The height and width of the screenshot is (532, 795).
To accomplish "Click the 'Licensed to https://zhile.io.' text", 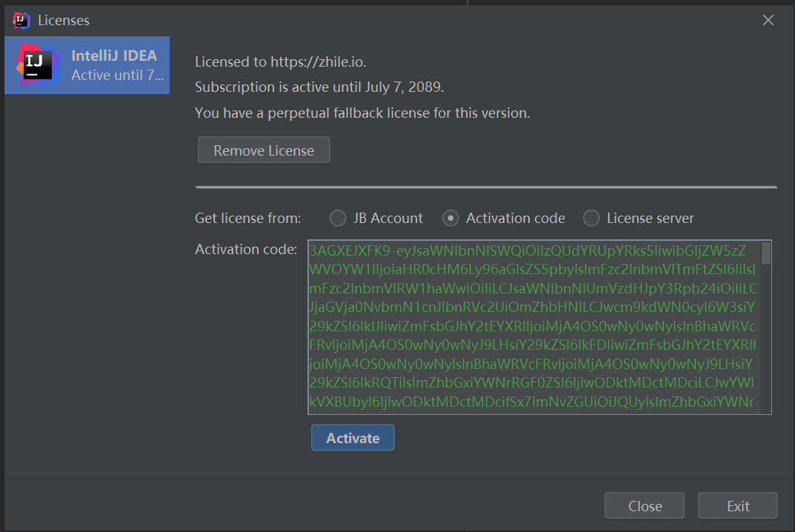I will [x=280, y=61].
